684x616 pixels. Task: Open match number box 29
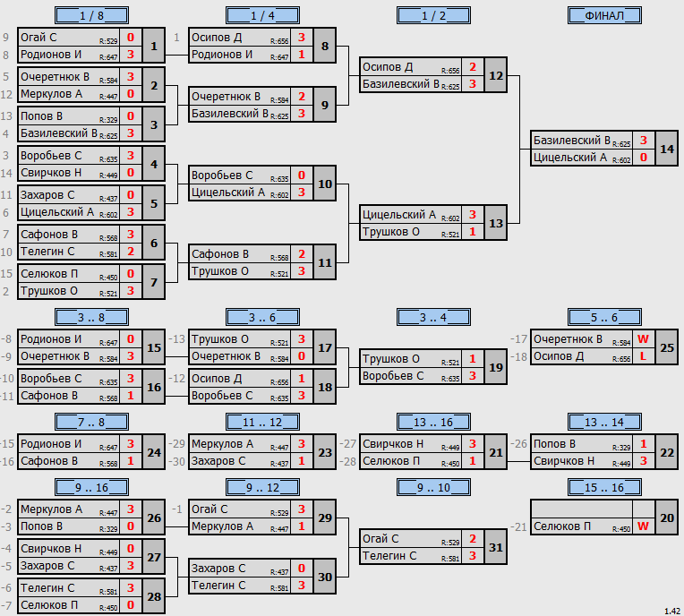point(325,518)
